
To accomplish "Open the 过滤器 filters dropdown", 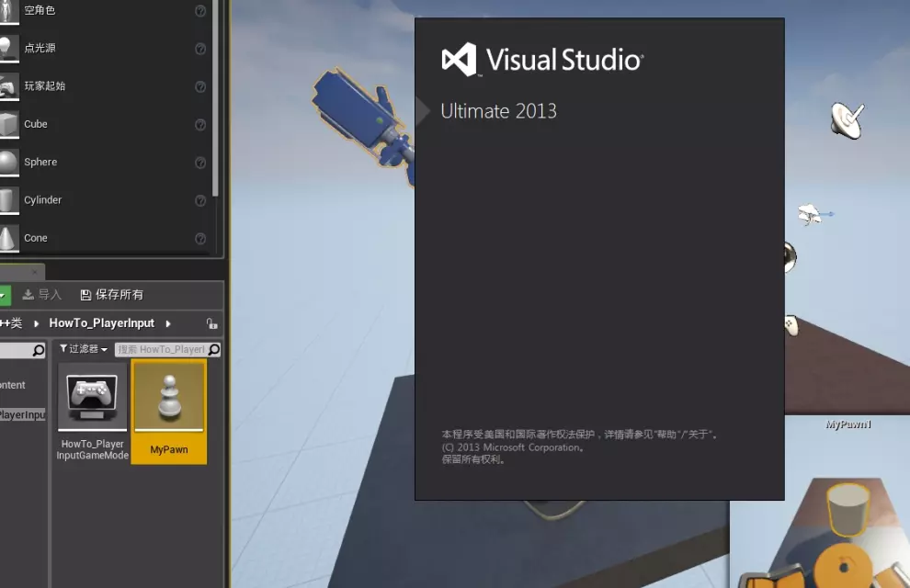I will (x=84, y=349).
